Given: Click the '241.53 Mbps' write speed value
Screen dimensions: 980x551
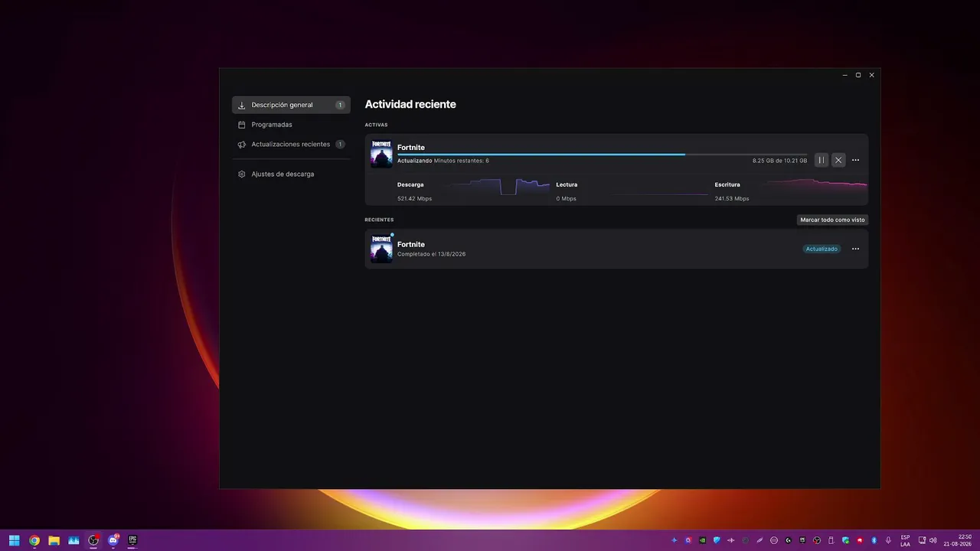Looking at the screenshot, I should tap(732, 199).
